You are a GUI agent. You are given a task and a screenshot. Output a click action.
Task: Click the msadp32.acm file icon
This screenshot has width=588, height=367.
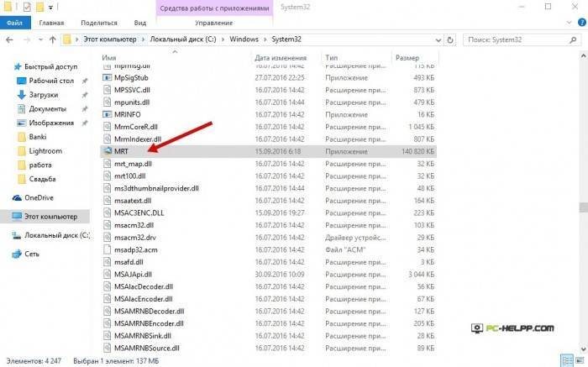point(108,249)
